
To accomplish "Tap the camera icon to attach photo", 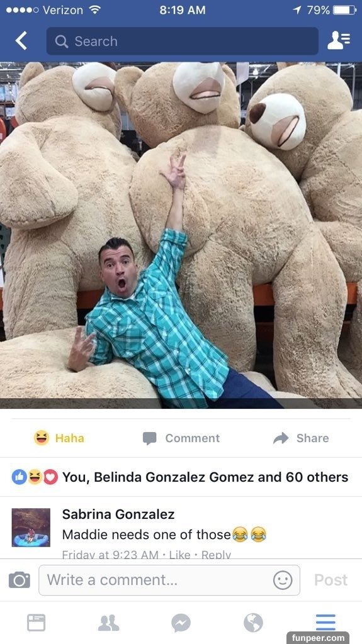I will pos(20,580).
